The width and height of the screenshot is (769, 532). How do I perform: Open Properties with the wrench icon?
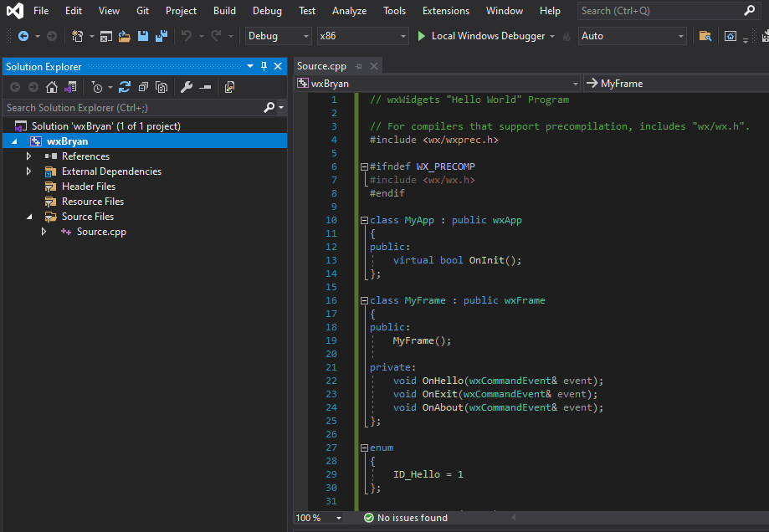tap(187, 87)
